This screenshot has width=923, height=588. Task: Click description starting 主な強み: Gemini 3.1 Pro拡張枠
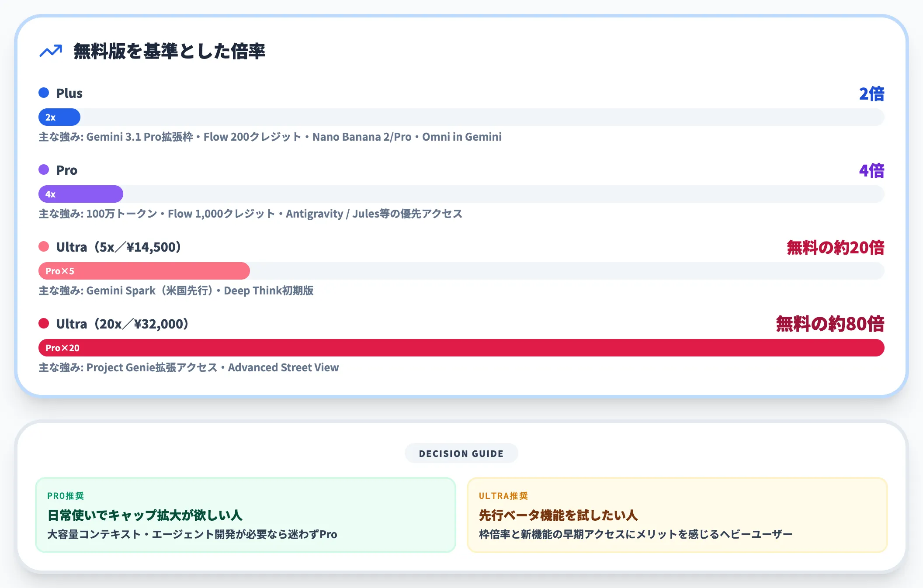point(270,137)
